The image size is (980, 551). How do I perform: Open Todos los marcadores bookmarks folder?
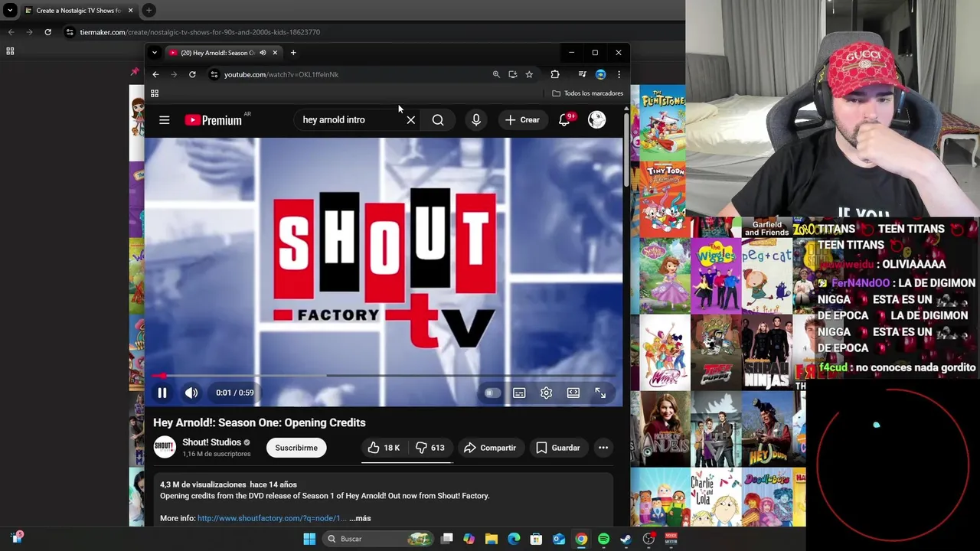[587, 93]
